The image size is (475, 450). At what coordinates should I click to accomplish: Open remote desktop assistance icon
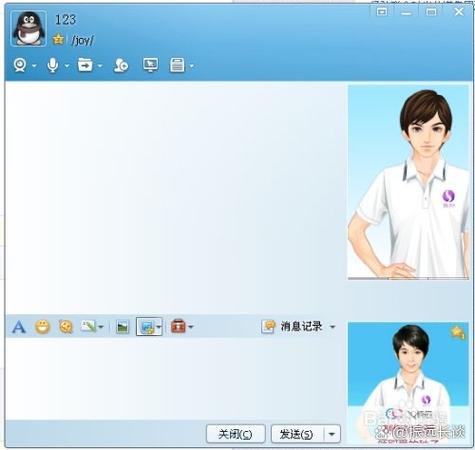coord(151,65)
